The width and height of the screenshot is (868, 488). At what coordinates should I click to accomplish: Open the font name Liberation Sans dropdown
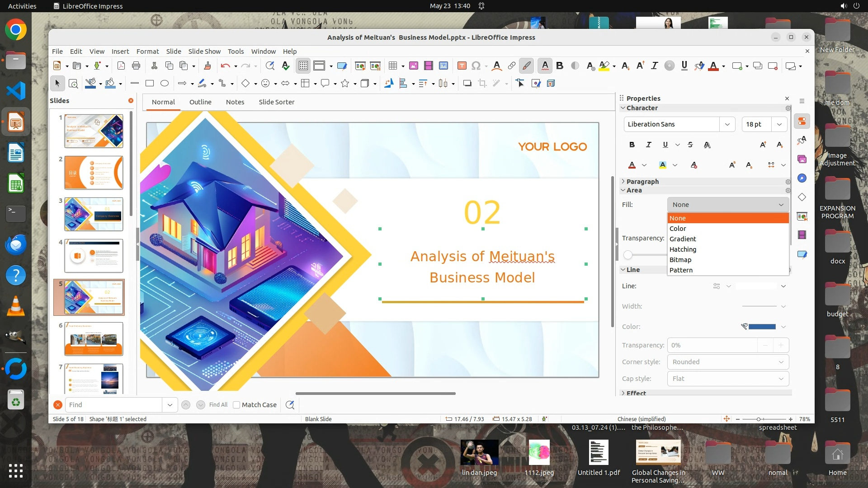click(x=727, y=124)
